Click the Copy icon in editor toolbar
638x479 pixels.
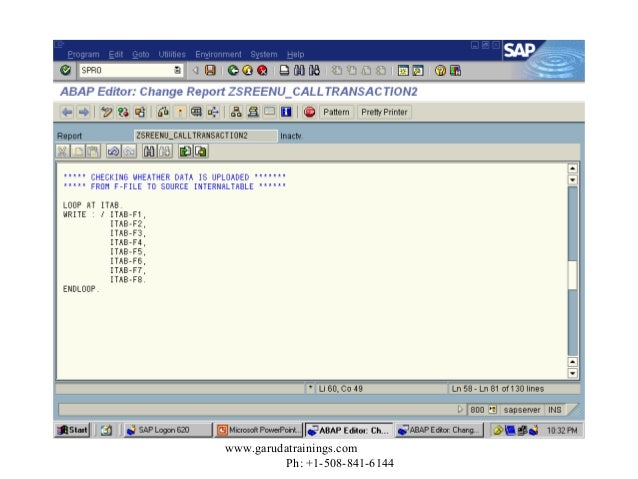(78, 151)
